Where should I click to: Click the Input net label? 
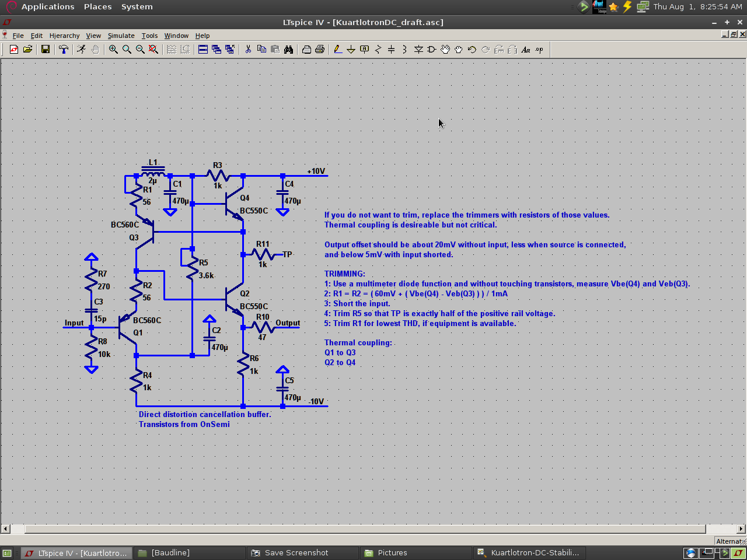(74, 323)
